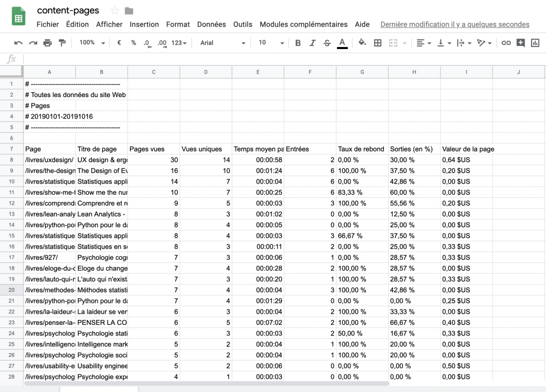The height and width of the screenshot is (392, 546).
Task: Select row 20 header
Action: 12,290
